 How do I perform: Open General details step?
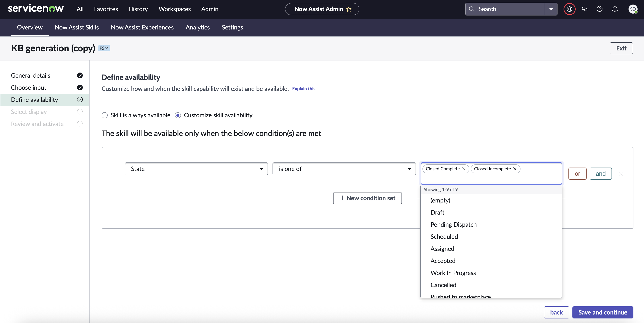[x=45, y=75]
